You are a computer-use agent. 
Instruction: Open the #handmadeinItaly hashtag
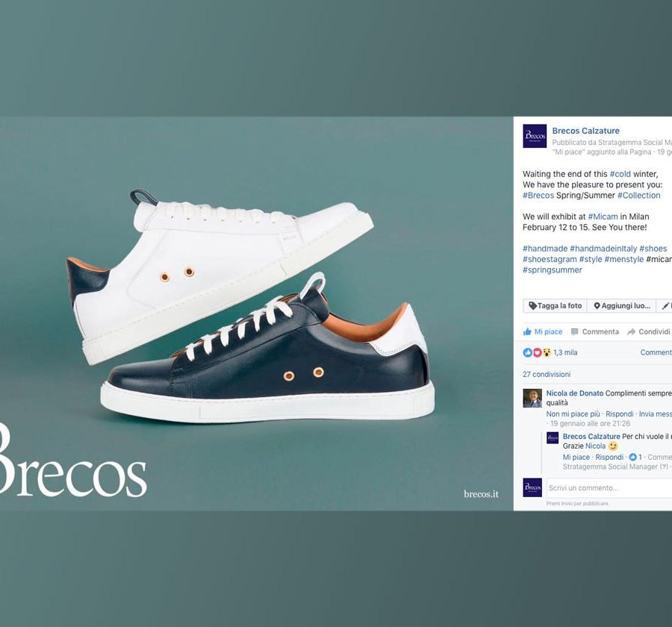[x=603, y=249]
